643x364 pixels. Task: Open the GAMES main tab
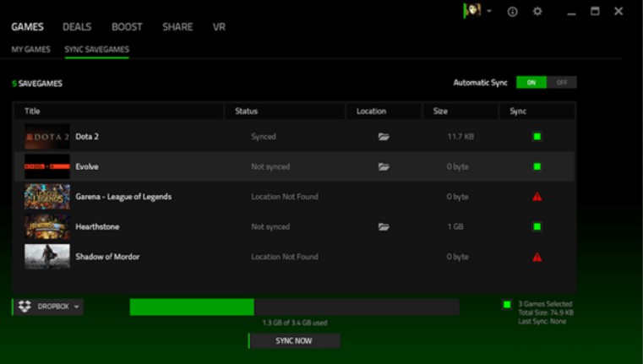28,27
